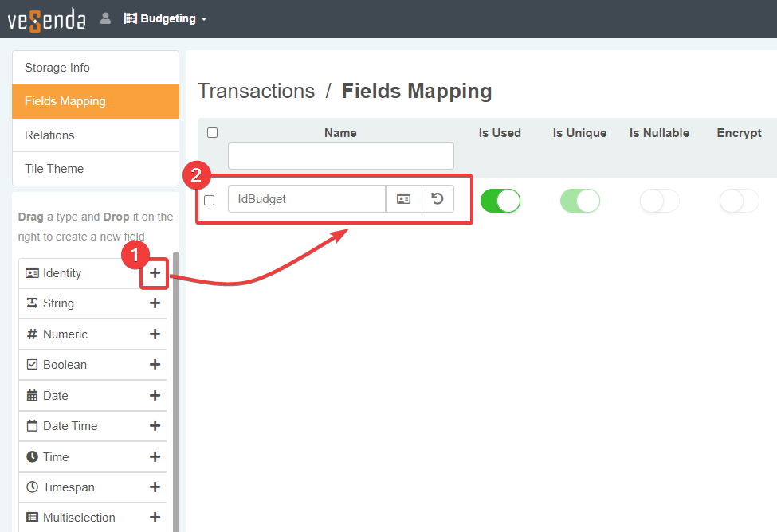Click the plus icon beside Boolean

155,365
